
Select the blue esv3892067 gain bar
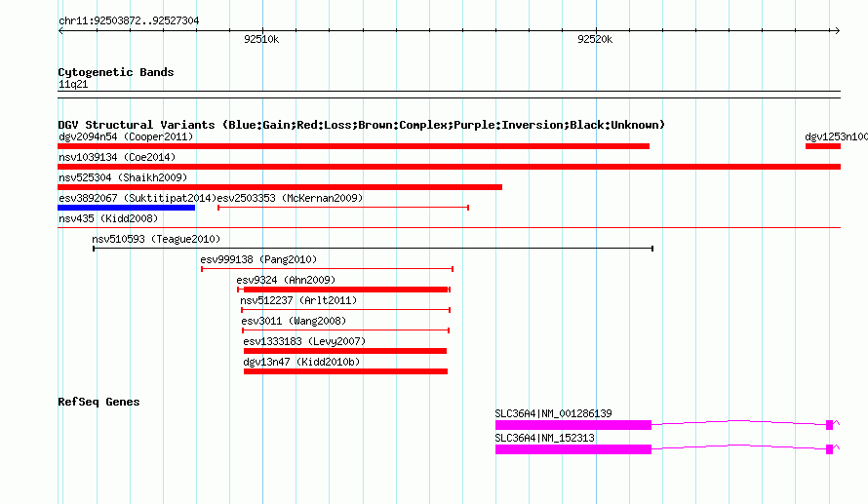coord(126,208)
